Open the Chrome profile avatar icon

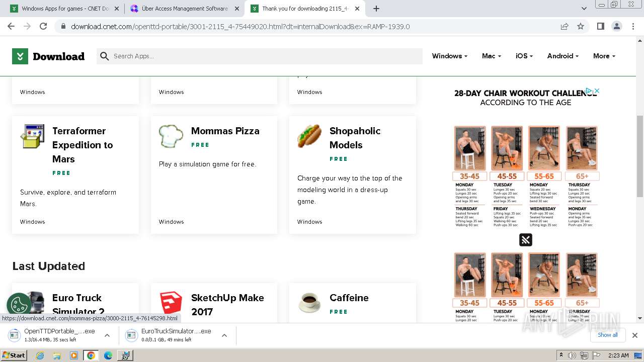click(x=616, y=26)
